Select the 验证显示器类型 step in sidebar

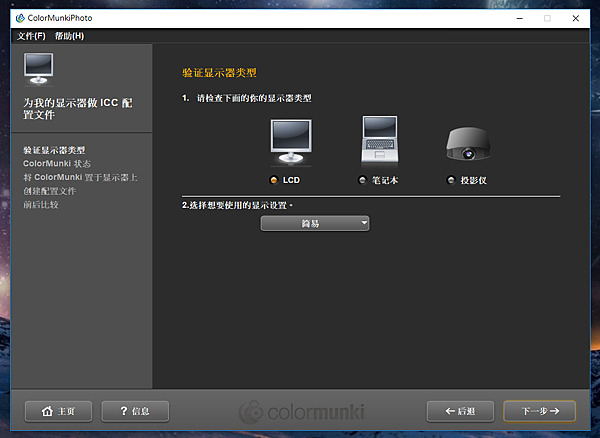[54, 150]
